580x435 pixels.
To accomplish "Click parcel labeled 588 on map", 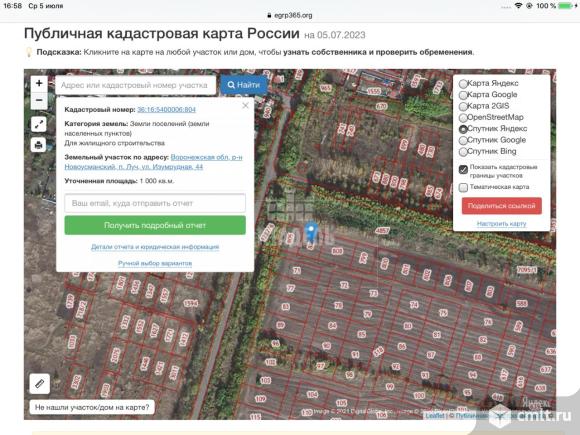I will tap(522, 303).
